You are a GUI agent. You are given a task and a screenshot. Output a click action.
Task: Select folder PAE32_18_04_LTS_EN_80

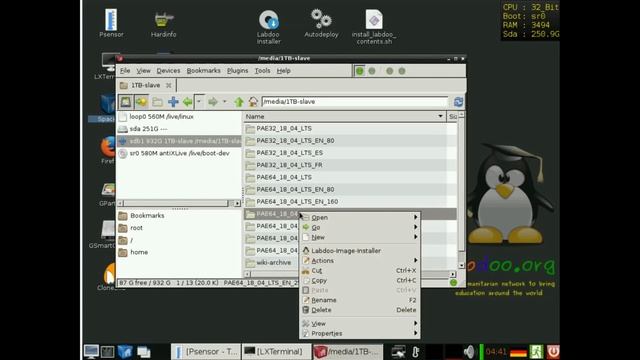350,140
